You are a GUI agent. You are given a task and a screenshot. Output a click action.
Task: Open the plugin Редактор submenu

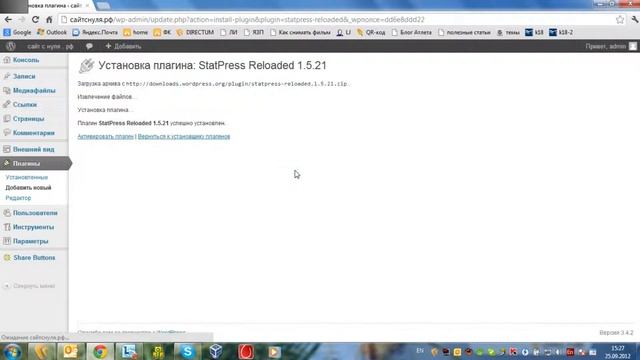[18, 198]
